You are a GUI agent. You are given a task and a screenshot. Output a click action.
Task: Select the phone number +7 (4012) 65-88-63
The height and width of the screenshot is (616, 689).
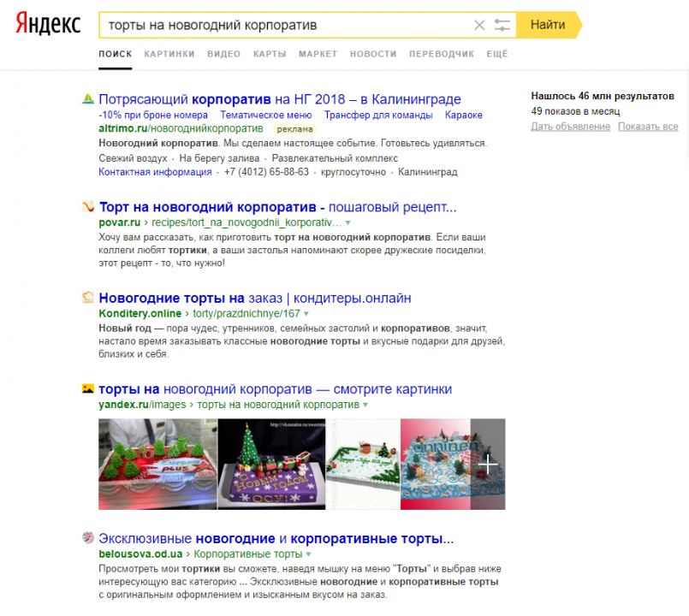click(x=266, y=172)
